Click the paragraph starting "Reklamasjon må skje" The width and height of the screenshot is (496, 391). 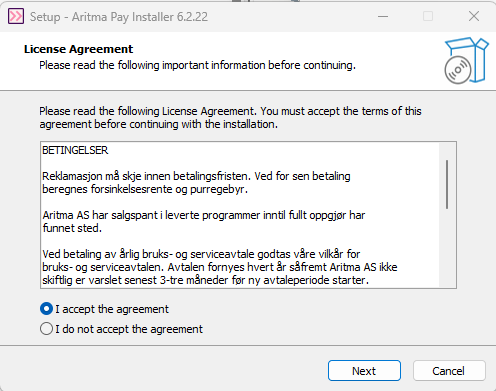tap(196, 183)
